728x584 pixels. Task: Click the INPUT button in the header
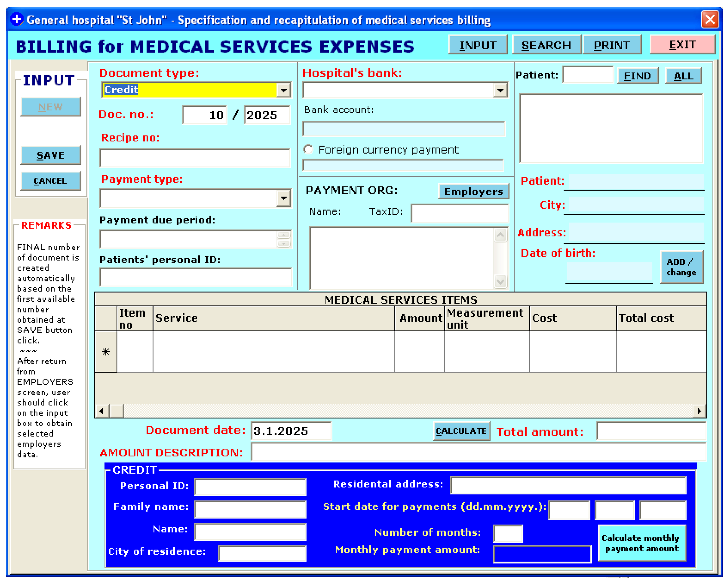coord(478,45)
